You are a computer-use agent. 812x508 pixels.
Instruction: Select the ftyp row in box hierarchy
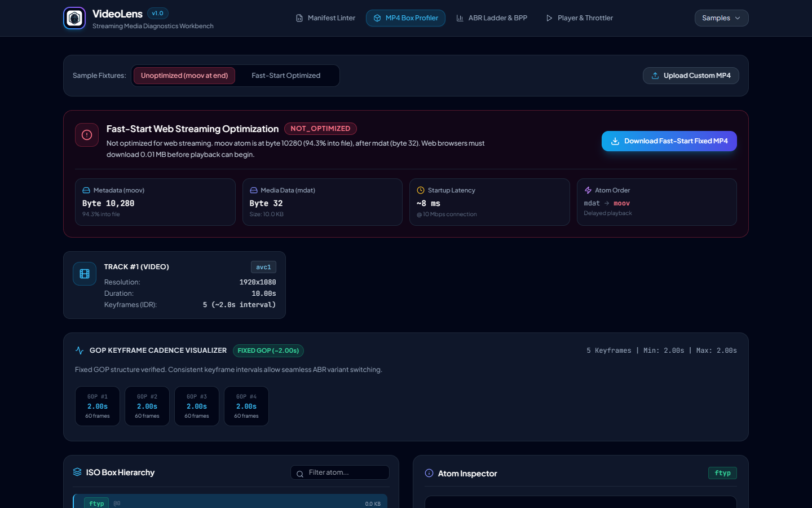[230, 501]
